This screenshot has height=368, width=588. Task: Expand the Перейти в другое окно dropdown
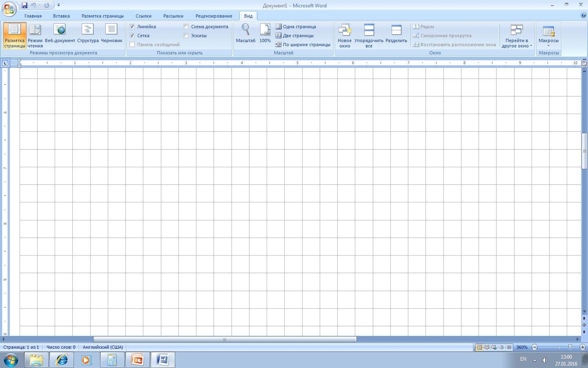tap(517, 36)
